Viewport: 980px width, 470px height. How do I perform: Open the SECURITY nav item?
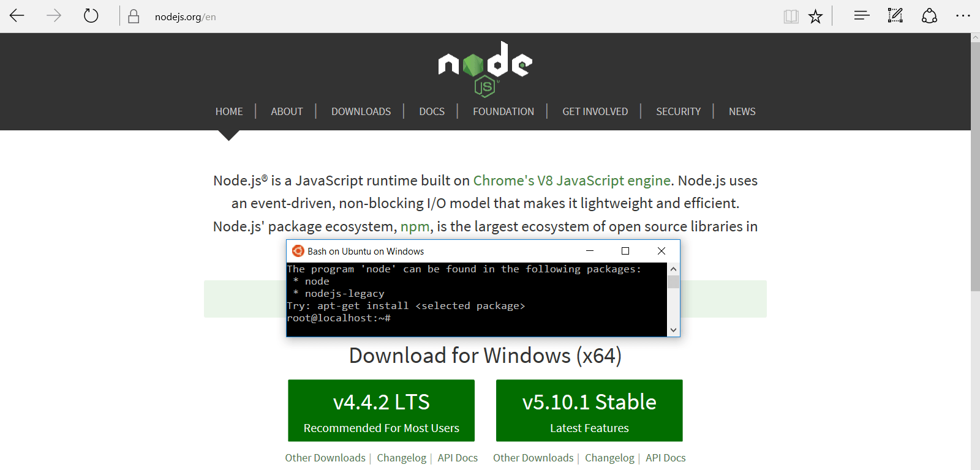[678, 111]
